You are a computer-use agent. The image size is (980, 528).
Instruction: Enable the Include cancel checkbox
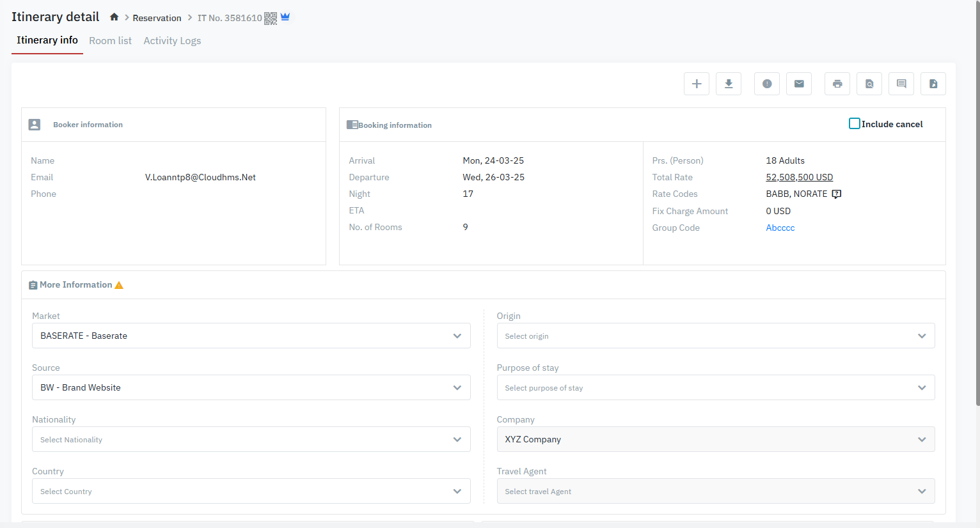coord(854,123)
